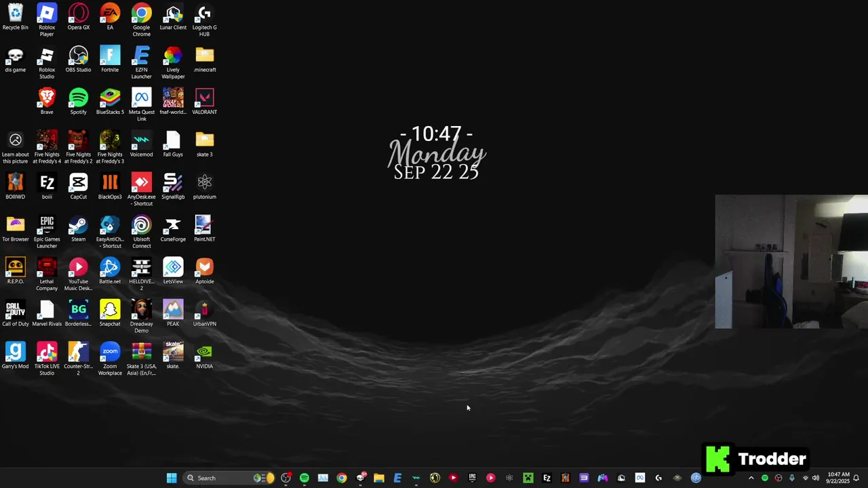Select the Zoom Workplace desktop icon
The height and width of the screenshot is (488, 868).
point(110,359)
